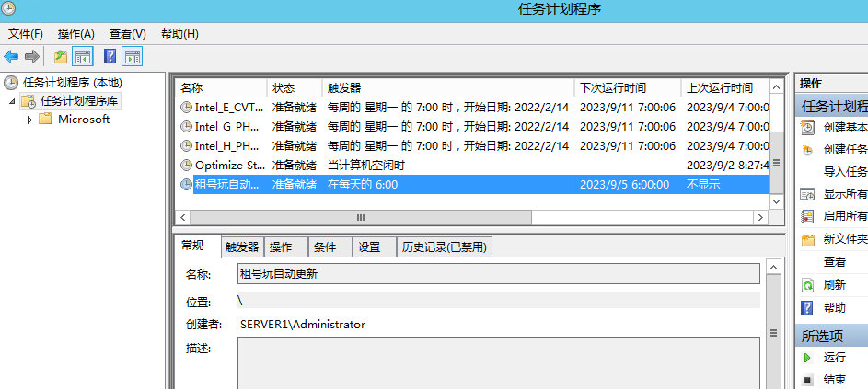Screen dimensions: 868x389
Task: Click the Back arrow toolbar icon
Action: (11, 56)
